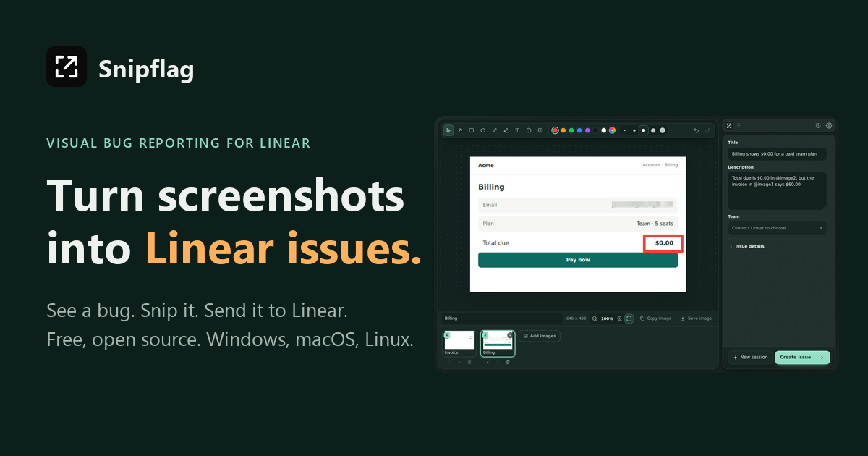This screenshot has width=868, height=456.
Task: Edit the Billing image name field
Action: (x=502, y=318)
